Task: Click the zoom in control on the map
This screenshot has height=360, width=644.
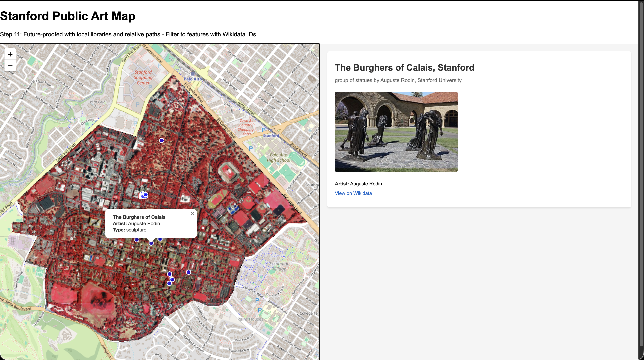Action: [x=10, y=54]
